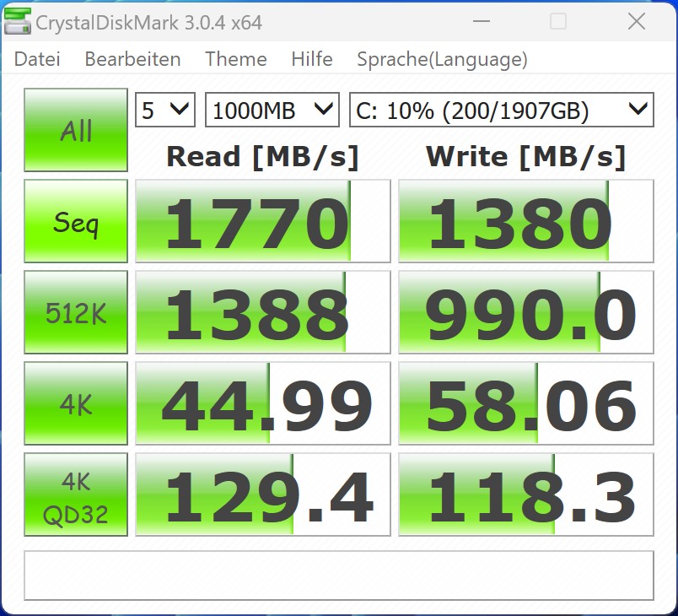Screen dimensions: 678x616
Task: Click the Seq write result 1380
Action: tap(526, 221)
